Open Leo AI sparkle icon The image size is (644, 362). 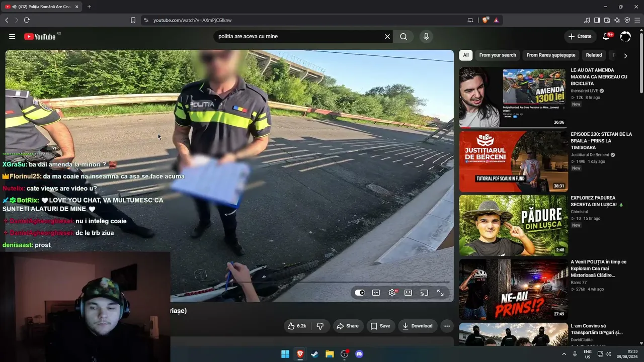click(617, 20)
